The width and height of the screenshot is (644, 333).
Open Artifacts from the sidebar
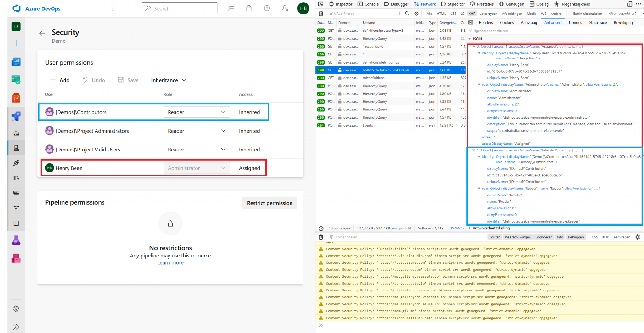(x=16, y=258)
